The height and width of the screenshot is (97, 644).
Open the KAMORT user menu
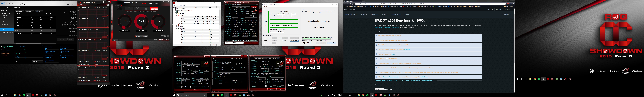507,14
